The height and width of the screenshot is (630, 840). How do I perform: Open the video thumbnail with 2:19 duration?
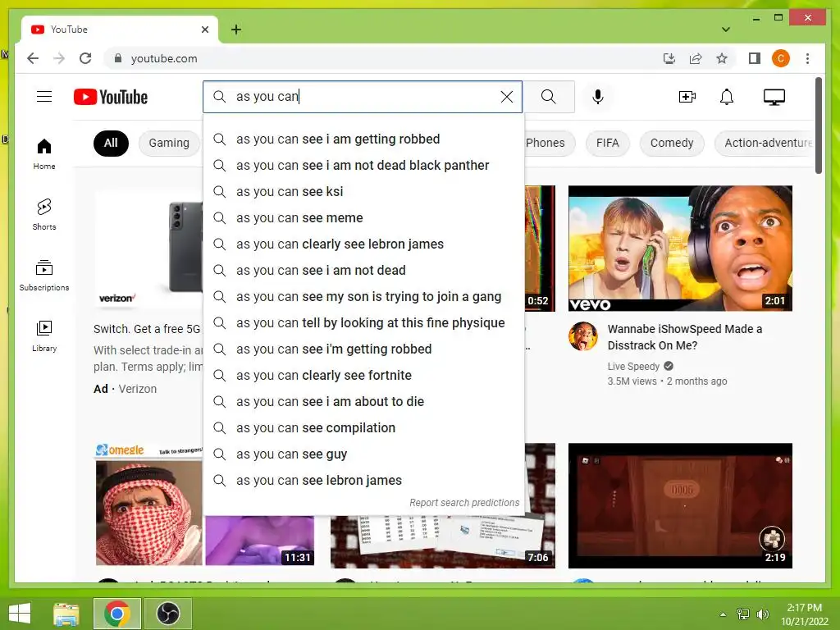coord(680,505)
